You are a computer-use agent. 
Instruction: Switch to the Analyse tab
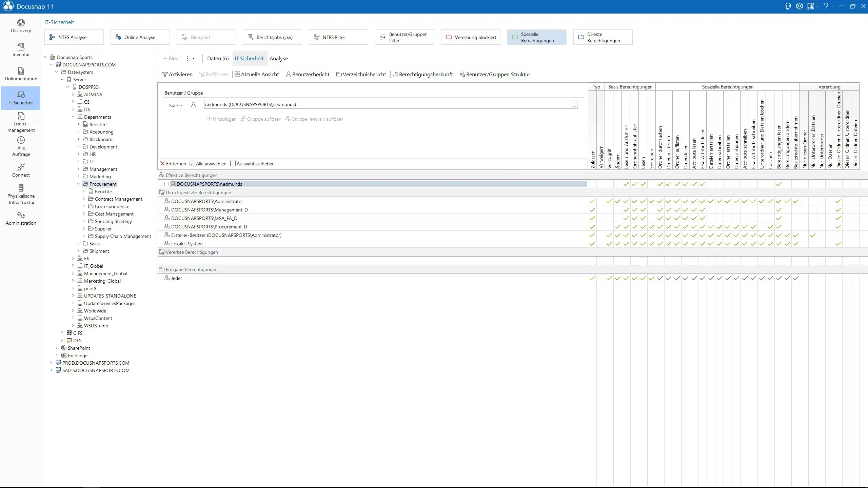(x=279, y=59)
